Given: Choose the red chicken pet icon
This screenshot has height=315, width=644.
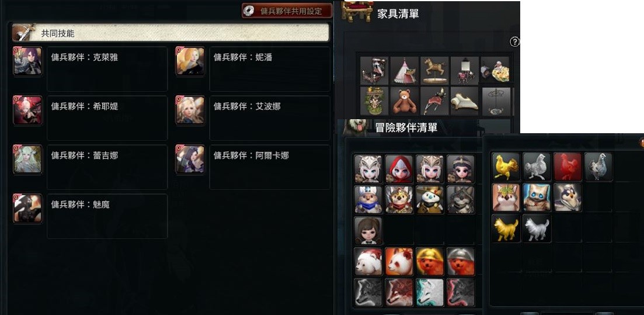Looking at the screenshot, I should point(567,167).
